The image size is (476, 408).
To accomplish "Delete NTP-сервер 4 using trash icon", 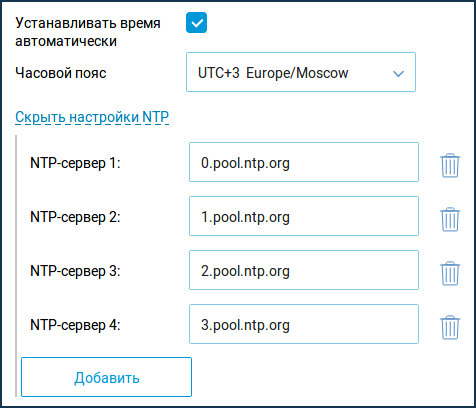I will 450,327.
